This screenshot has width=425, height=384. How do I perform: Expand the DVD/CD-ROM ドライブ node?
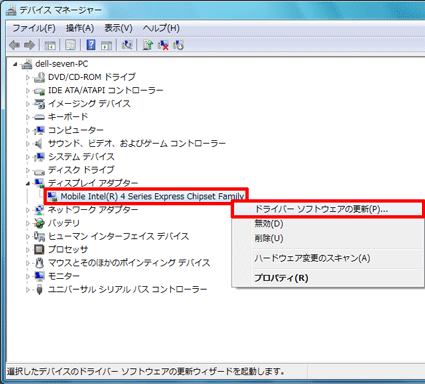tap(28, 77)
